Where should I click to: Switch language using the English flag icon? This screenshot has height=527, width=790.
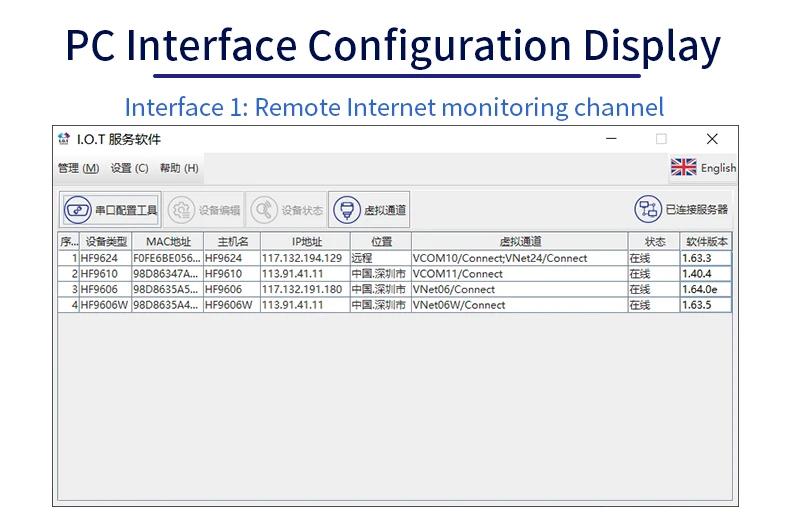[684, 168]
